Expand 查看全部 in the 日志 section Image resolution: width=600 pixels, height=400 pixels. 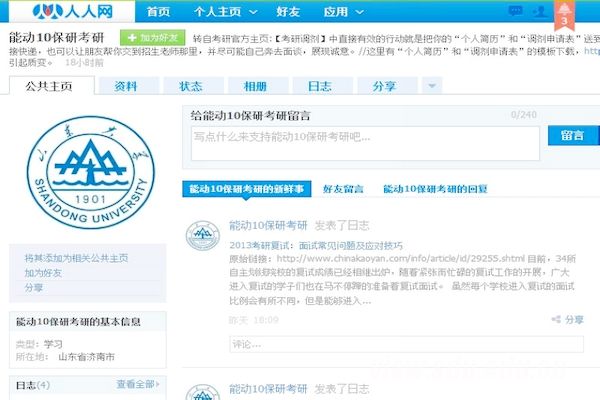click(139, 384)
